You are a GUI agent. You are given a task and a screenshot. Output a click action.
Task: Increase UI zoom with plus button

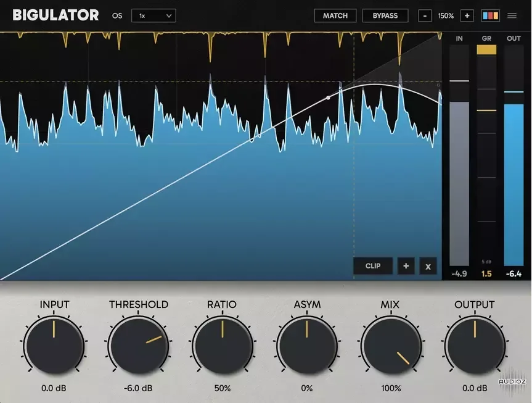pos(467,15)
